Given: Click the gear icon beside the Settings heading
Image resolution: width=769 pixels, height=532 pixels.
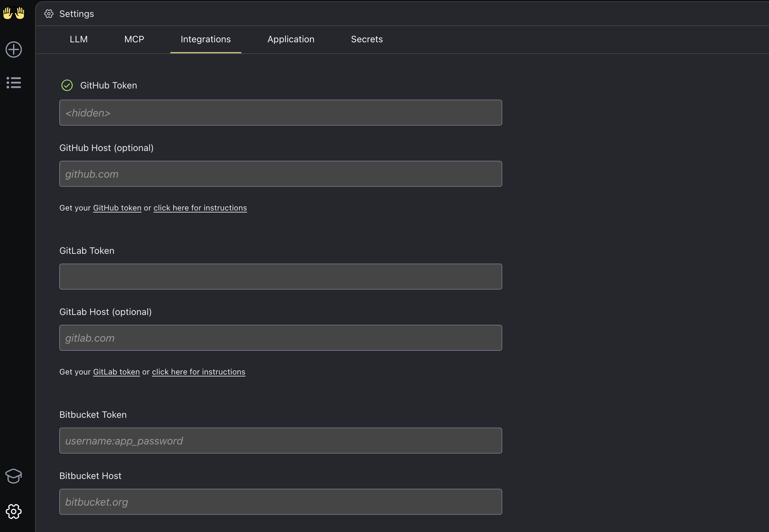Looking at the screenshot, I should 49,14.
